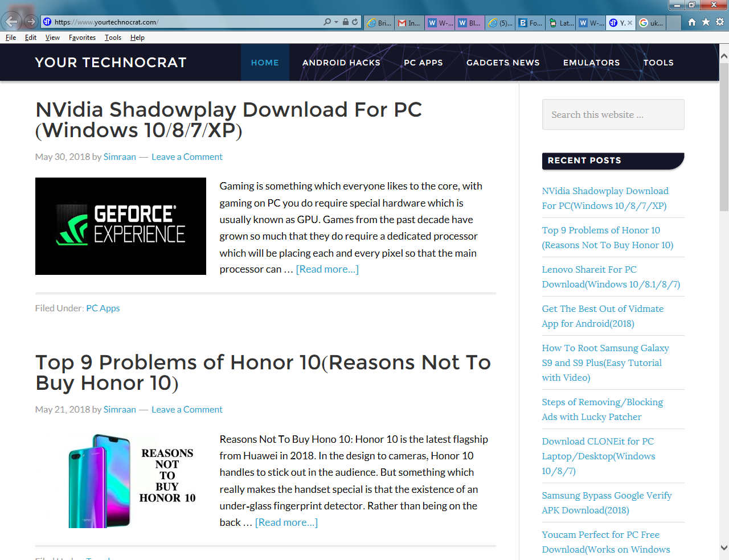Open ANDROID HACKS navigation item
The width and height of the screenshot is (729, 560).
click(341, 63)
